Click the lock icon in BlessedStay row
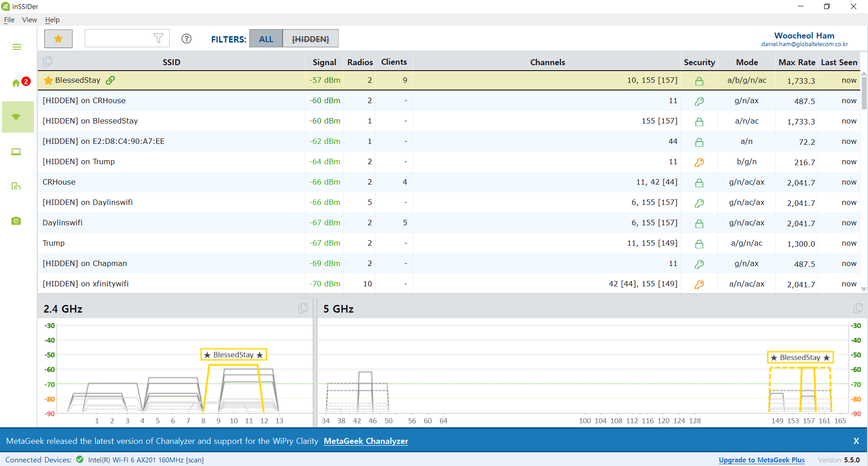The width and height of the screenshot is (868, 466). pos(699,81)
